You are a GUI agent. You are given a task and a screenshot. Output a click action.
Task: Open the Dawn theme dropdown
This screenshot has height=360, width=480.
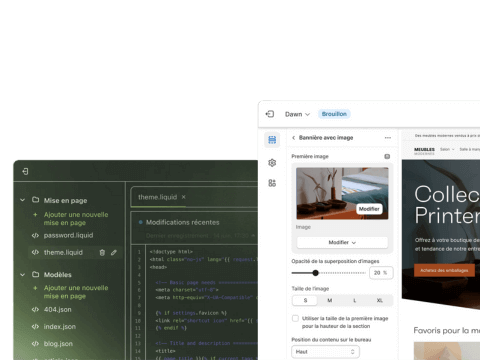point(297,114)
